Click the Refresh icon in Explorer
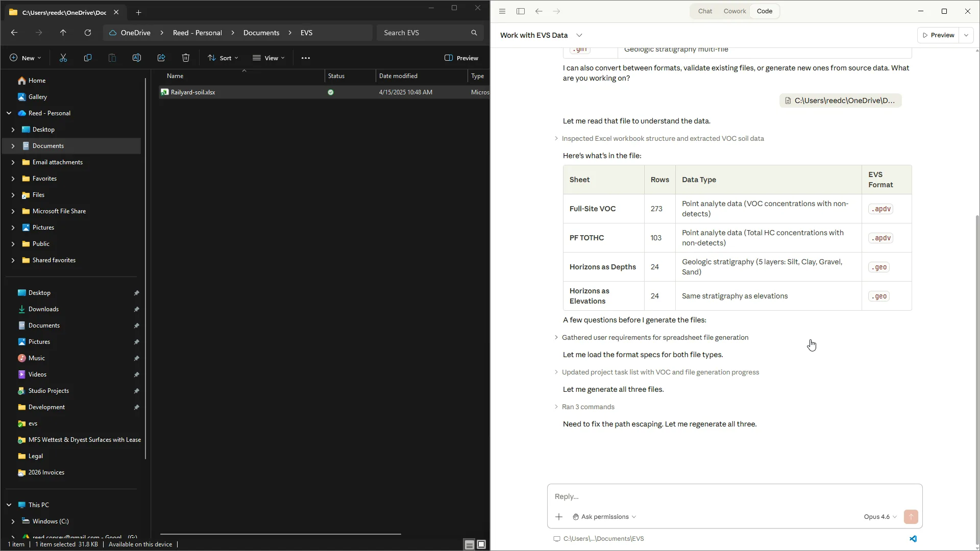This screenshot has height=551, width=980. click(88, 33)
